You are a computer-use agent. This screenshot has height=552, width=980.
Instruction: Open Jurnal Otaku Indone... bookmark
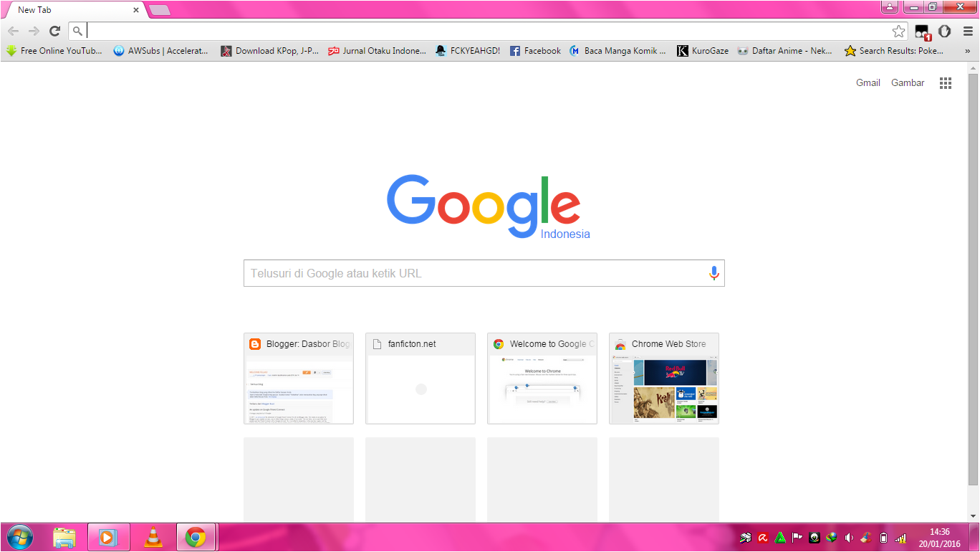[x=377, y=51]
